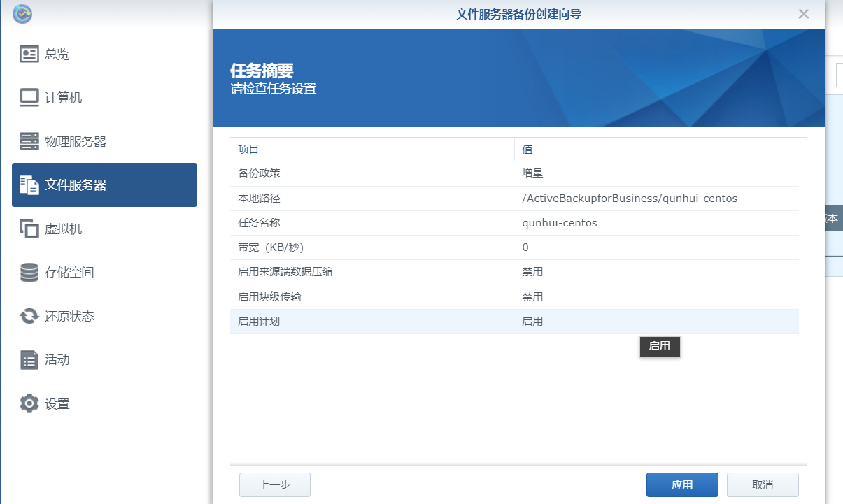Select the 带宽（KB/秒） row label

(271, 247)
